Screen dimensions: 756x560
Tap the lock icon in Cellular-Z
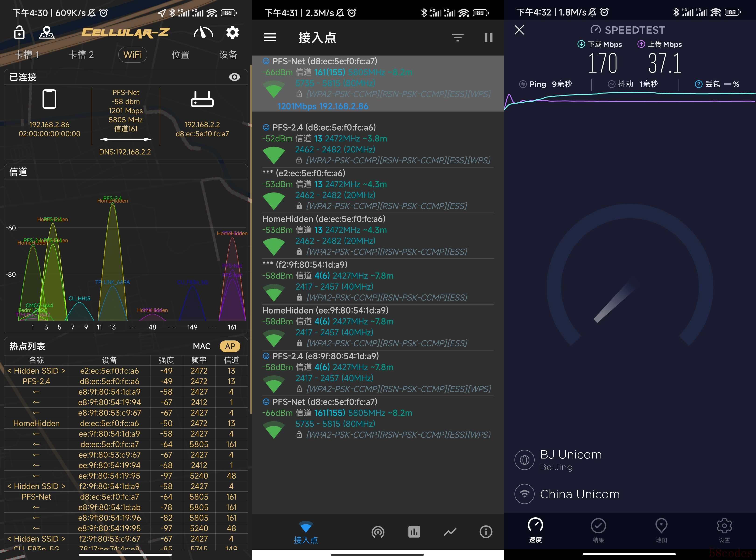[x=19, y=32]
